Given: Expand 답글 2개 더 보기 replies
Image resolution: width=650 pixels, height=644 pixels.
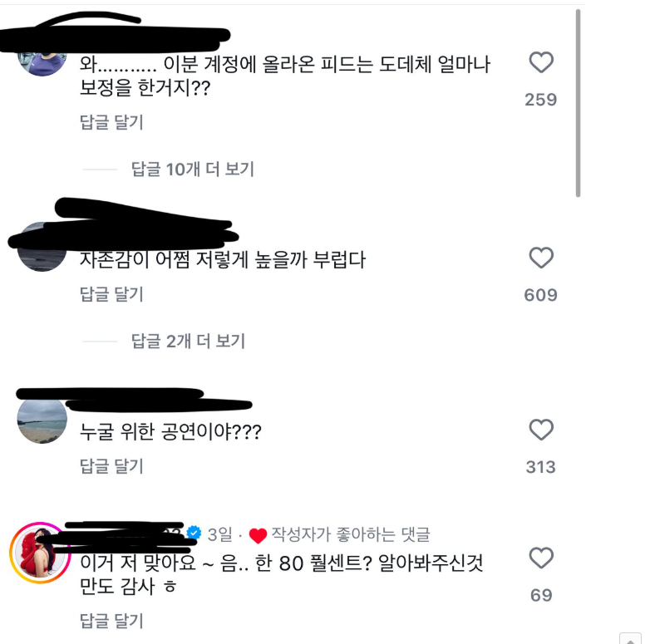Looking at the screenshot, I should 188,341.
